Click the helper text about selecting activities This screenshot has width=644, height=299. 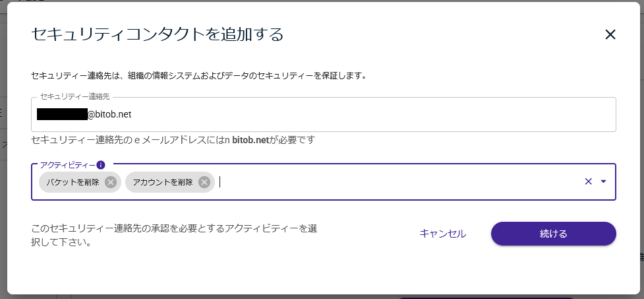pyautogui.click(x=174, y=235)
